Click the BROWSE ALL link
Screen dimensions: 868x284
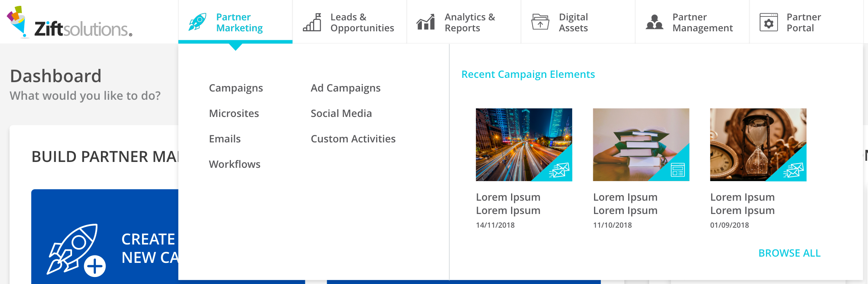click(789, 253)
